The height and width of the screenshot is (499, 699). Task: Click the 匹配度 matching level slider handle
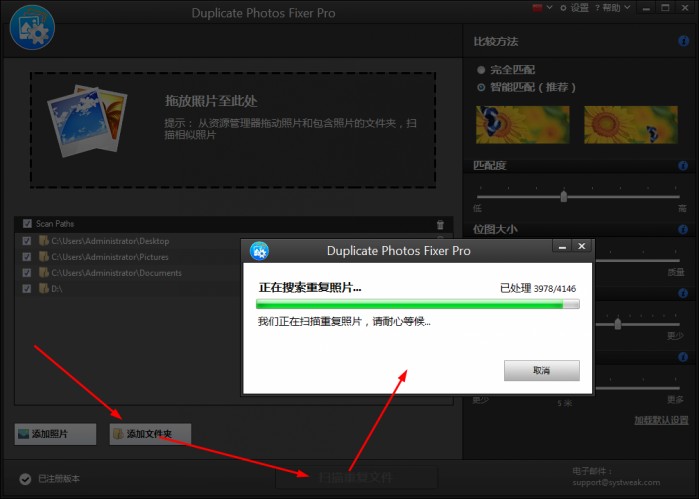[563, 196]
